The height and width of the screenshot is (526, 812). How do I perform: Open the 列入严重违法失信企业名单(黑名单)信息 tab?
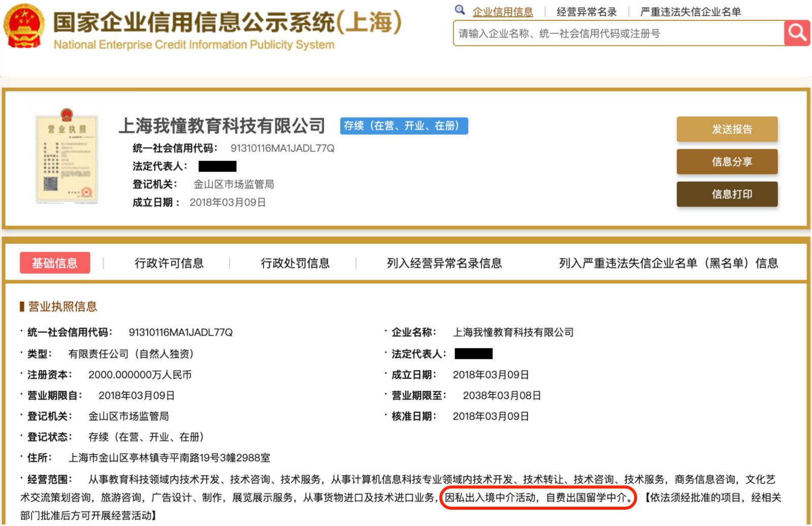tap(668, 263)
